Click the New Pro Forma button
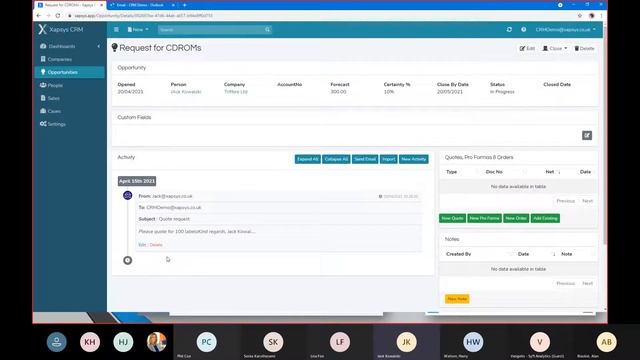Viewport: 640px width, 360px height. click(x=484, y=218)
